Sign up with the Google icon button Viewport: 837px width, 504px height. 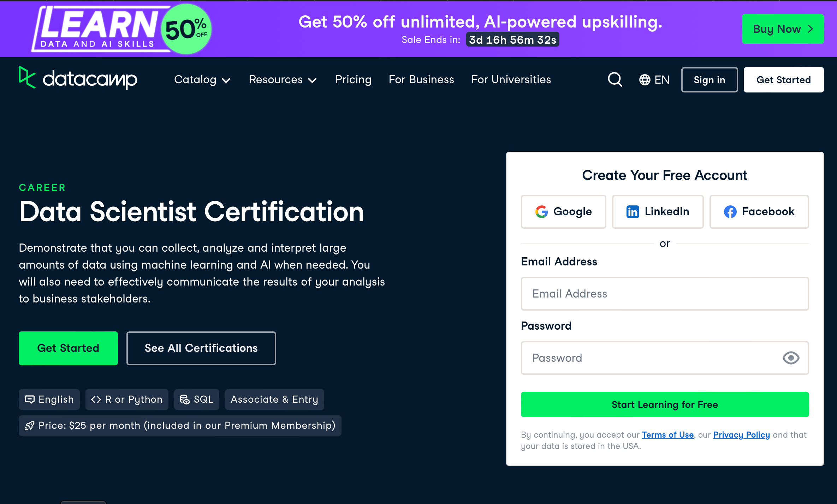(x=563, y=211)
